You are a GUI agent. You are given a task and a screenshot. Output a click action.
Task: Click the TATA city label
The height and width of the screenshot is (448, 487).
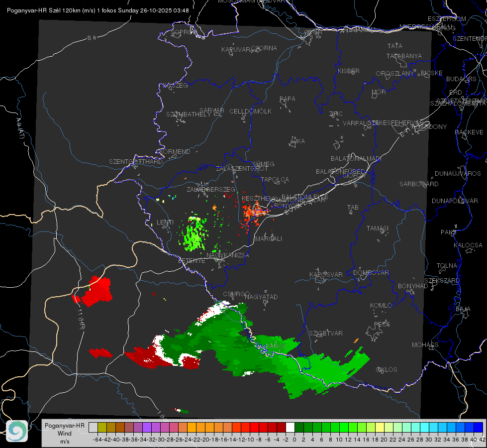[x=395, y=46]
